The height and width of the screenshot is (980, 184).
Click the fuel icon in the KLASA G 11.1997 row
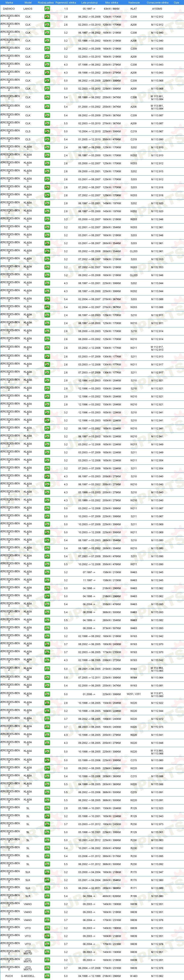(47, 580)
